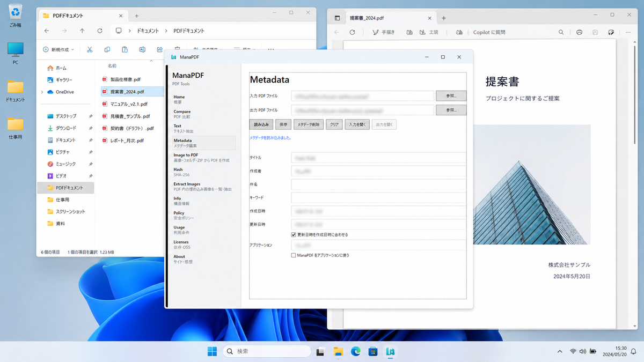Open the ManaPDF icon on the taskbar
644x362 pixels.
(391, 351)
